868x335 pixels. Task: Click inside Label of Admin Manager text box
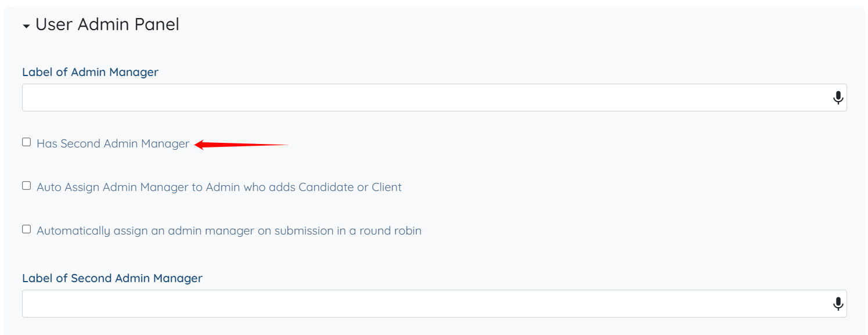click(x=424, y=98)
